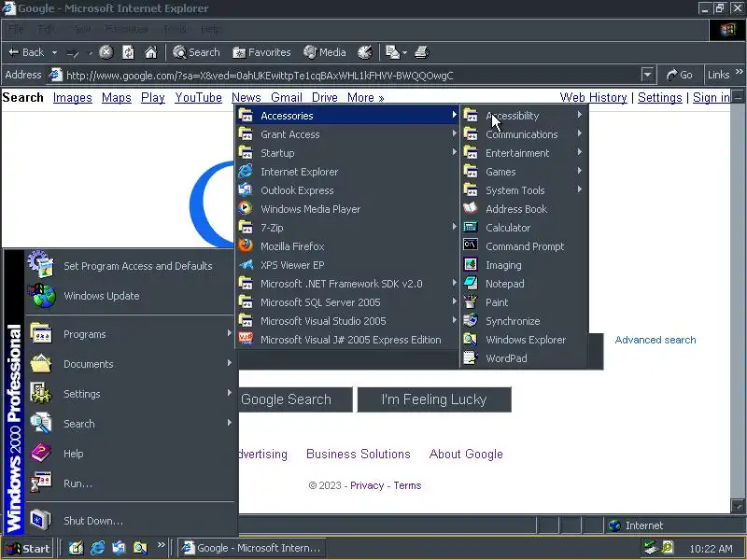Screen dimensions: 747x560
Task: Open the Search pane in IE toolbar
Action: [196, 52]
